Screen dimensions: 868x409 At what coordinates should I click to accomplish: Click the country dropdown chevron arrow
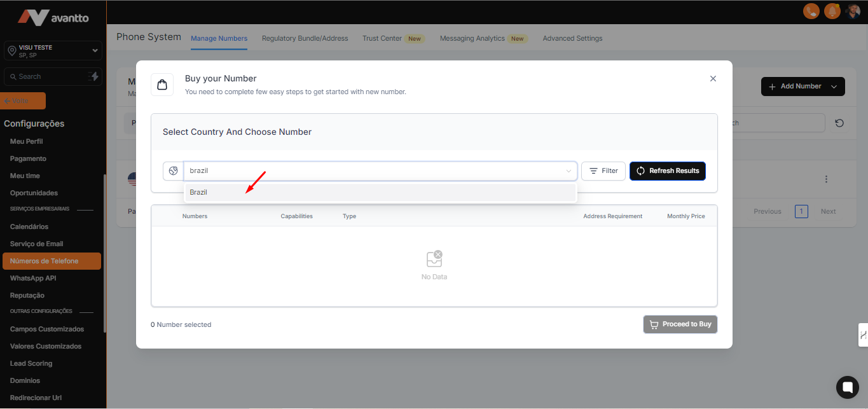click(x=568, y=171)
